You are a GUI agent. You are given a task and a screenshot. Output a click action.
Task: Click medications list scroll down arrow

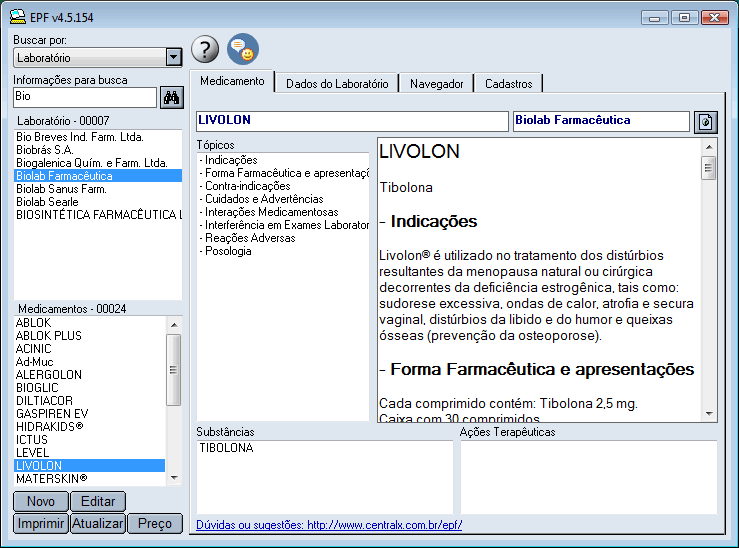[x=174, y=478]
